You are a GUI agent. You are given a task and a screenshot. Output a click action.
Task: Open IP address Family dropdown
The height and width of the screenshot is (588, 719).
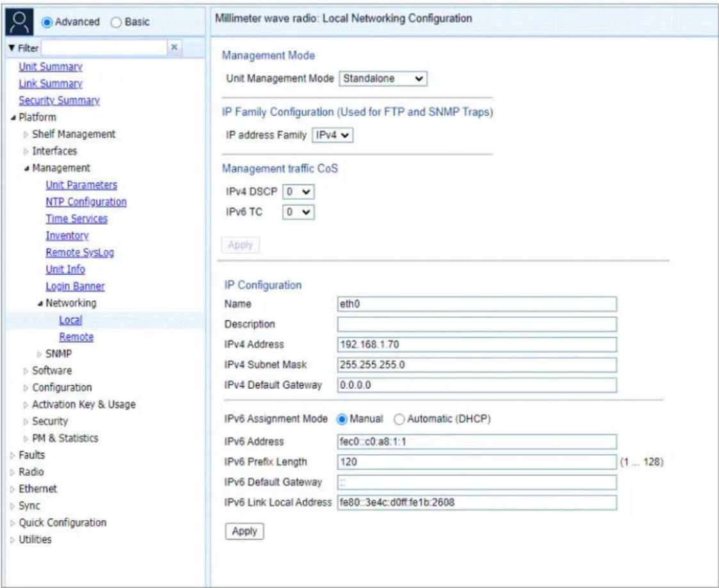coord(332,135)
